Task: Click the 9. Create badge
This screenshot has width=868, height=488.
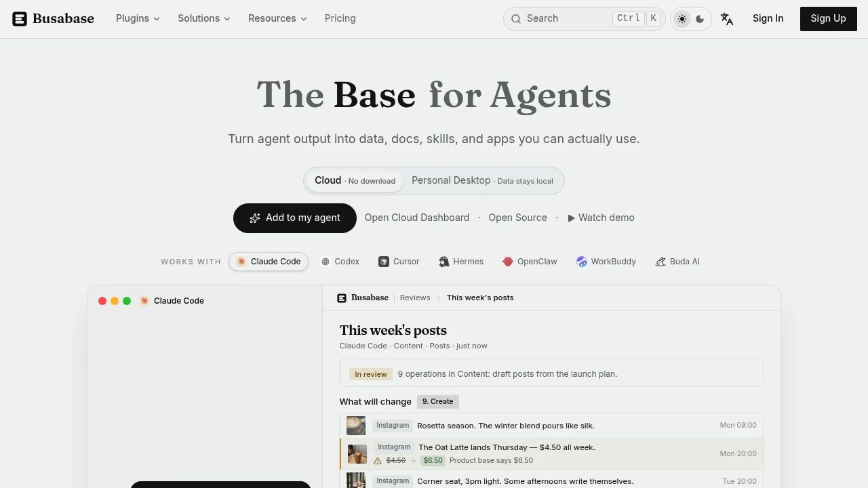Action: [x=438, y=402]
